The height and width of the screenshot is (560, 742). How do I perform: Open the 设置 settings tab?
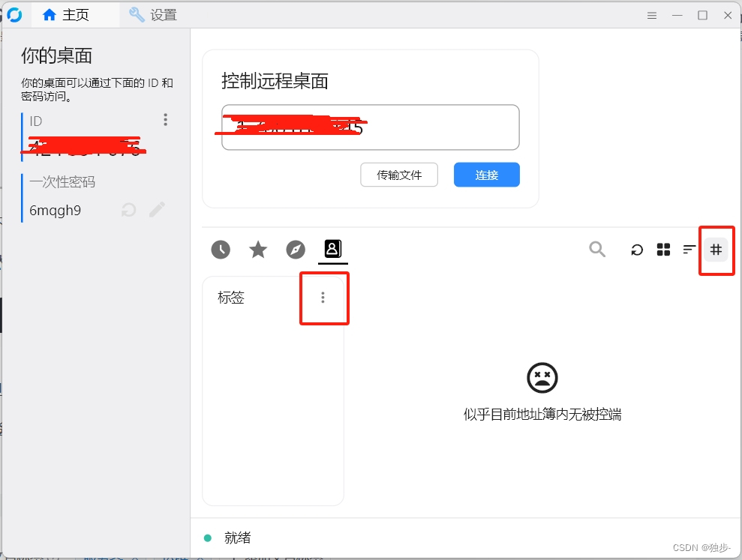153,15
